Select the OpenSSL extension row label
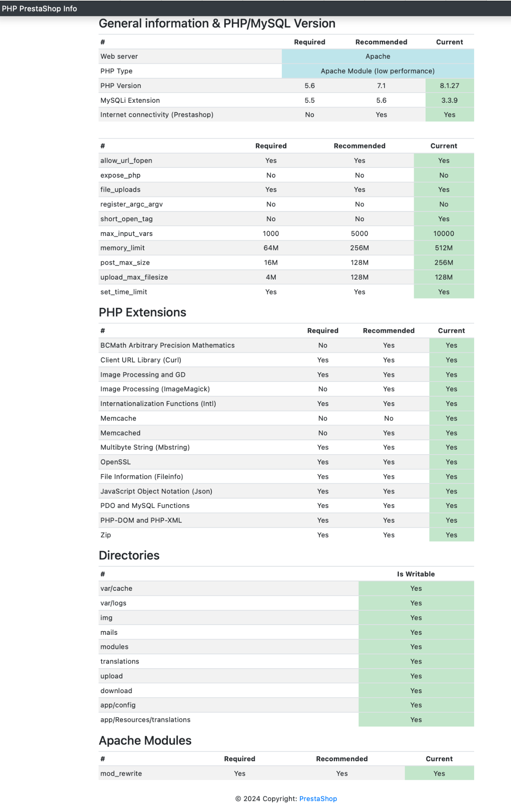Screen dimensions: 511x812 pos(115,462)
